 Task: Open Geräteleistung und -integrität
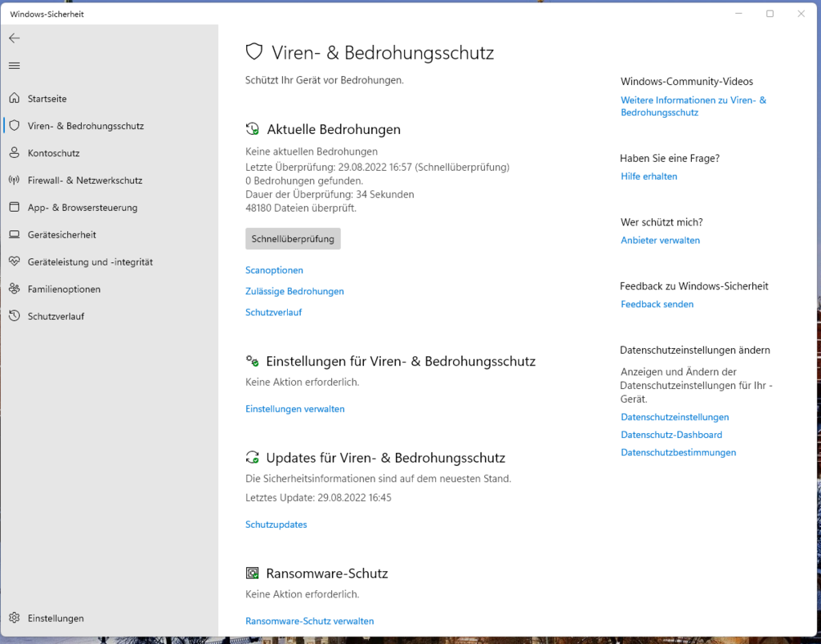pos(90,261)
